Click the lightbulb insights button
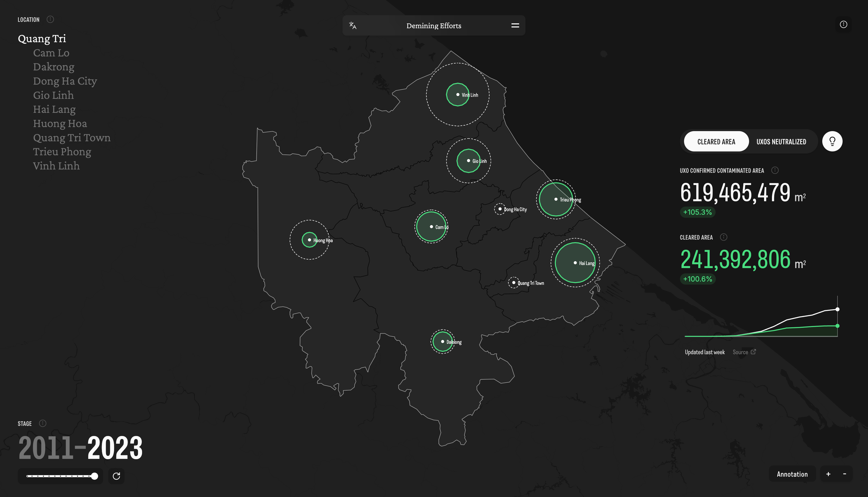868x497 pixels. tap(832, 141)
